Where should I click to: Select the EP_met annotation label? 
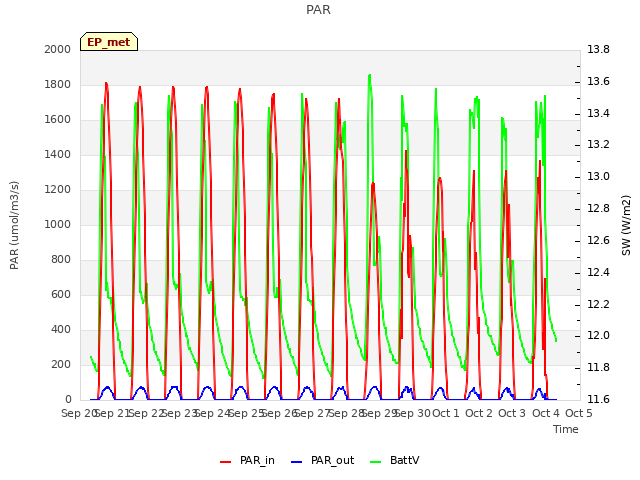[109, 42]
